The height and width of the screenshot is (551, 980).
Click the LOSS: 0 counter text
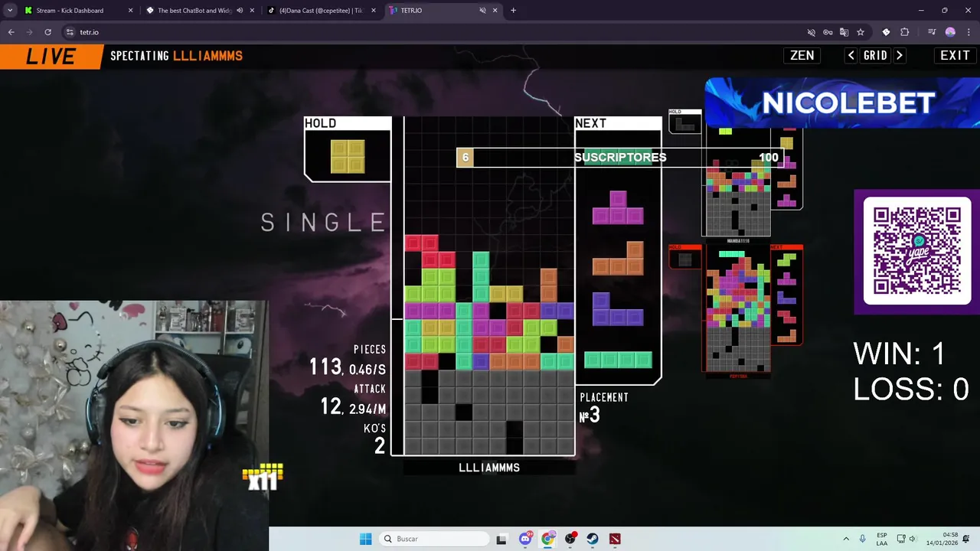911,390
